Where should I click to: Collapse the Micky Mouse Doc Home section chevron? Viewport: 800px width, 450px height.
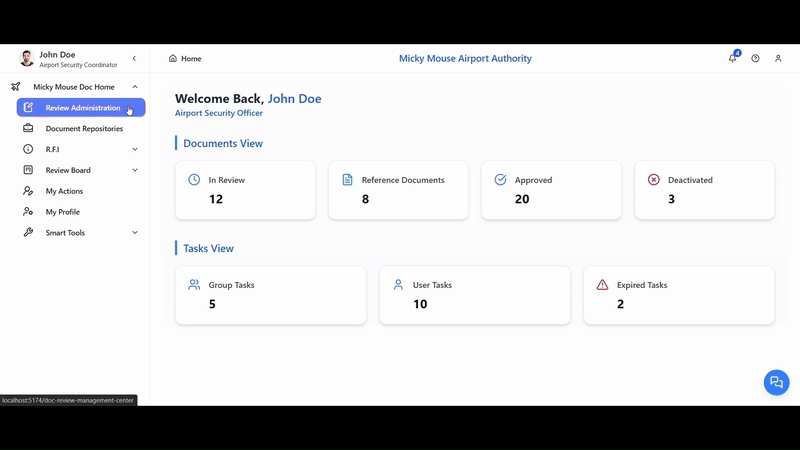click(135, 87)
